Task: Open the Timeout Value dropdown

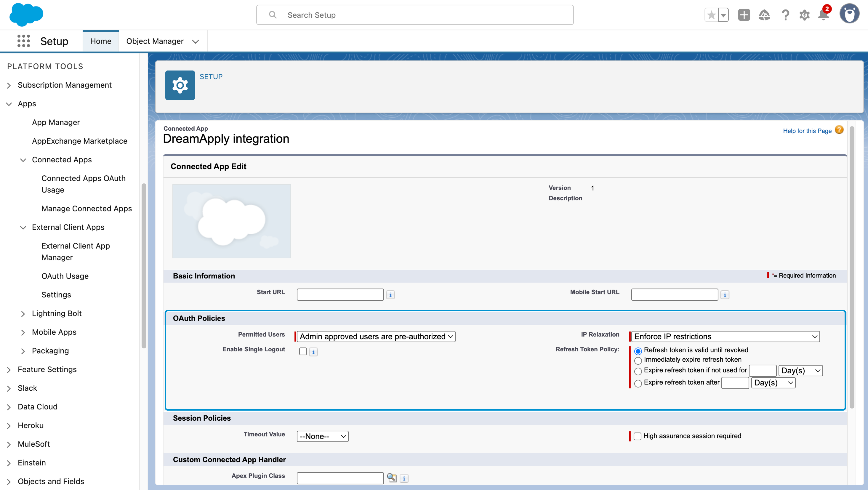Action: click(x=323, y=436)
